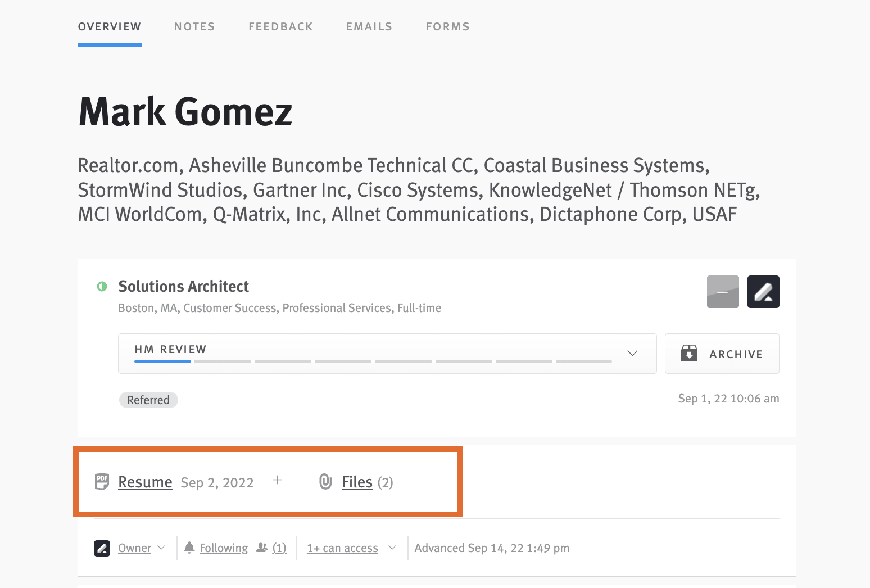Open the Owner dropdown

pyautogui.click(x=142, y=548)
